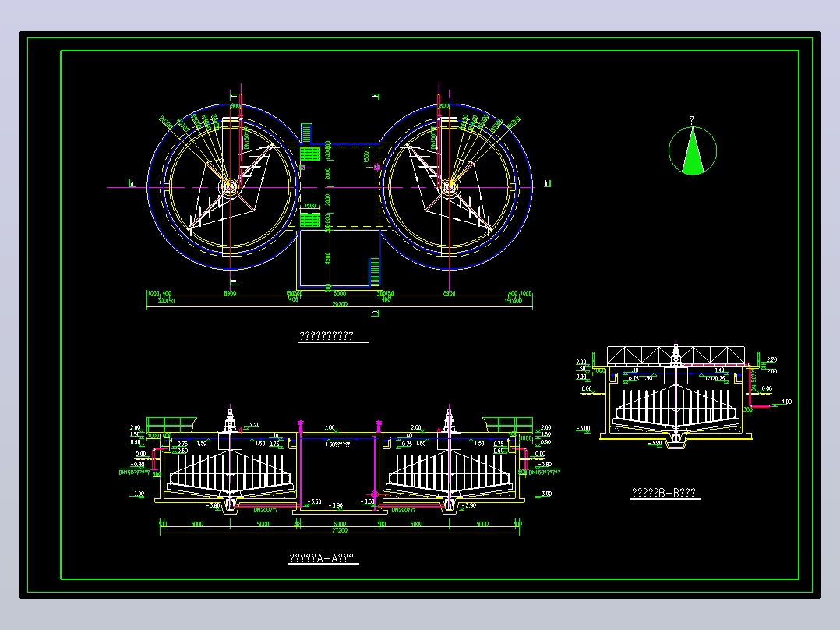The height and width of the screenshot is (630, 840).
Task: Select the 27200 overall dimension in section A-A
Action: (340, 530)
